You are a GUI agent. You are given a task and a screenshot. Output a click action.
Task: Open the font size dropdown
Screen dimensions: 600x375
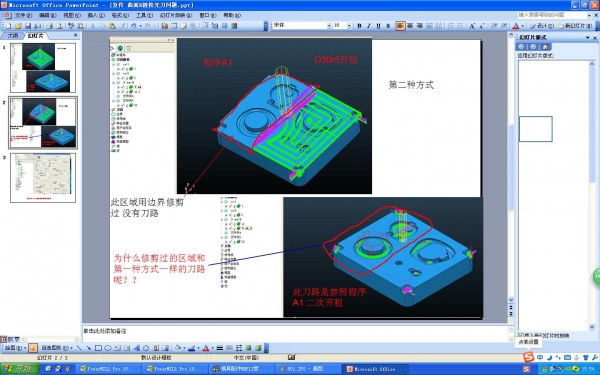pyautogui.click(x=349, y=26)
